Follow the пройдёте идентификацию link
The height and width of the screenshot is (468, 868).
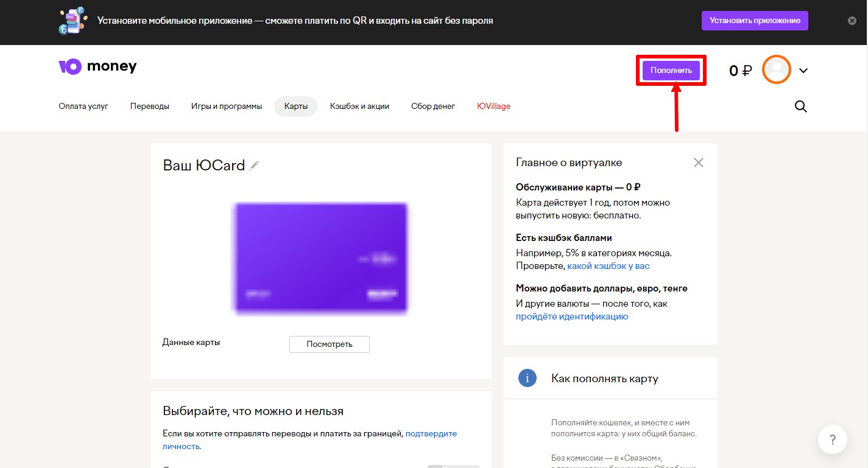[572, 316]
